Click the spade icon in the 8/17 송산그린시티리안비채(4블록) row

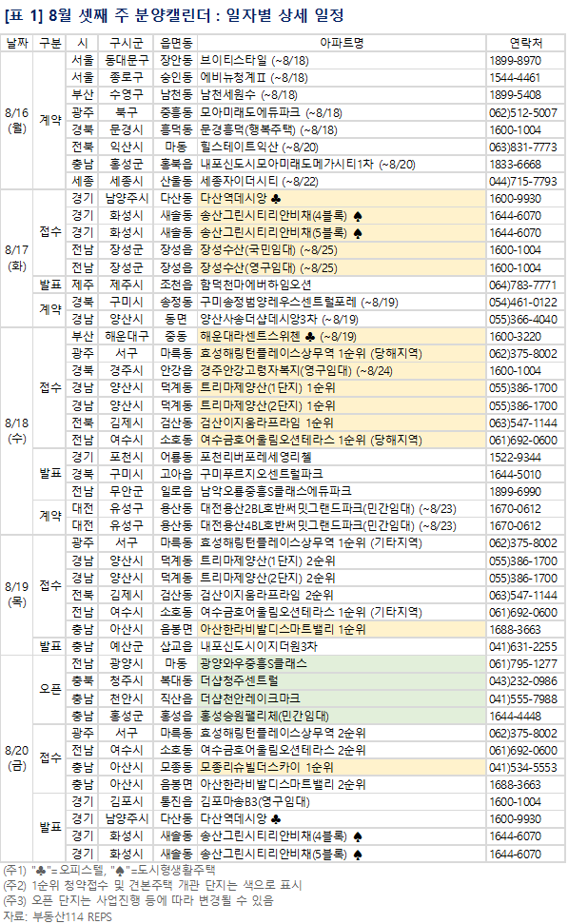358,216
